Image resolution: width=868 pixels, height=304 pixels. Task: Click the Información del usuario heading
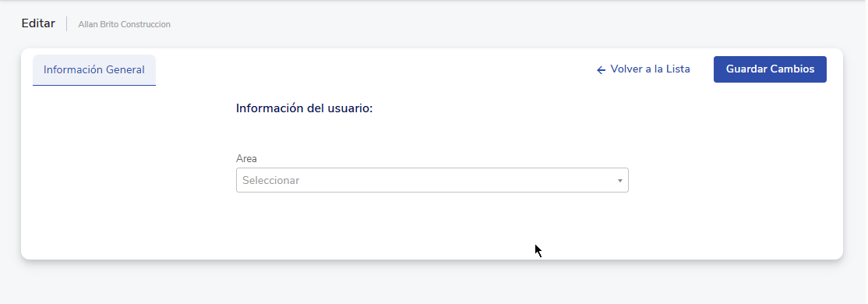(305, 108)
